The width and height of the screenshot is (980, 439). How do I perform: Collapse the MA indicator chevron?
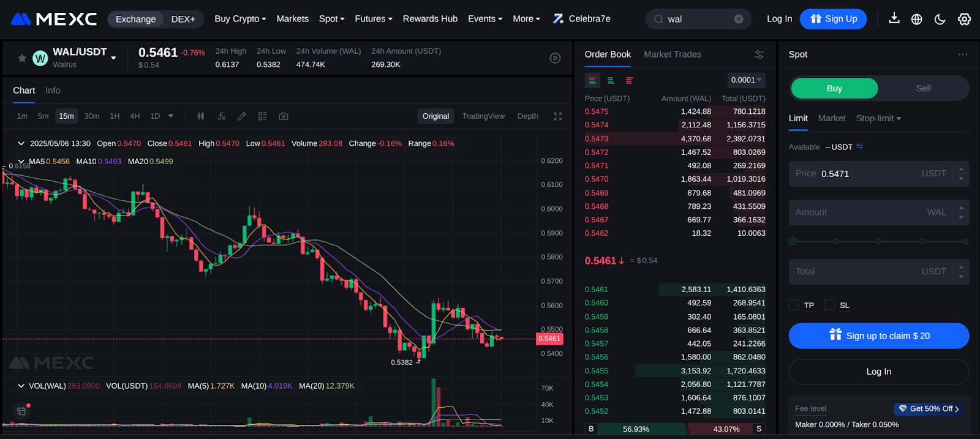click(x=21, y=162)
